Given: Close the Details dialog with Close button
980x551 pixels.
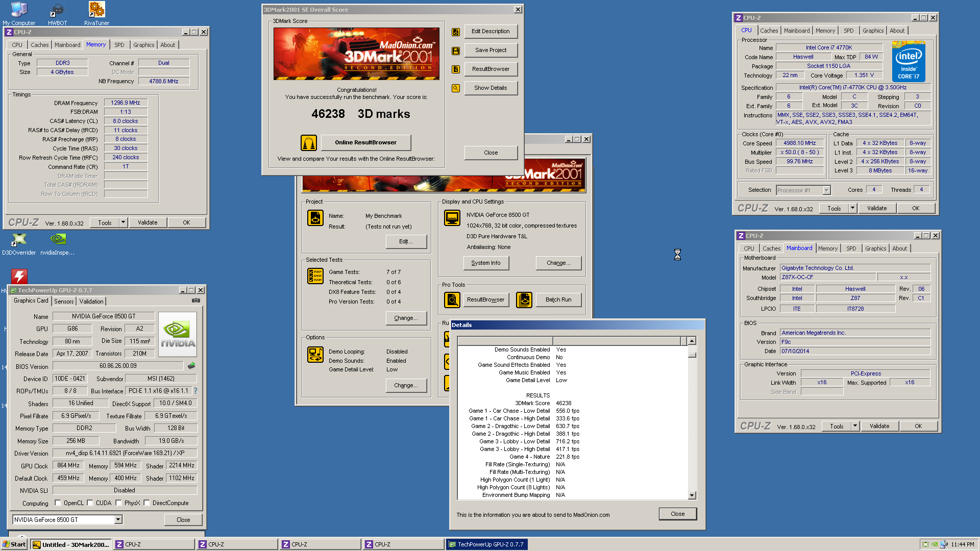Looking at the screenshot, I should 678,514.
